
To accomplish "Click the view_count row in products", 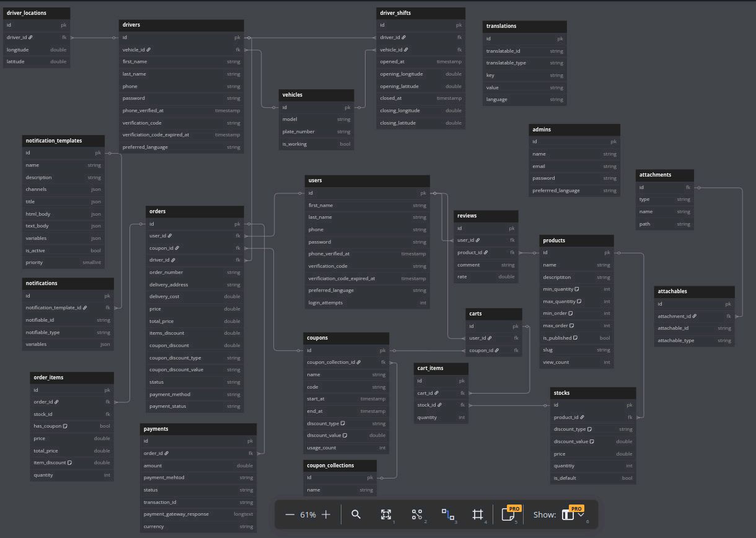I will (576, 362).
